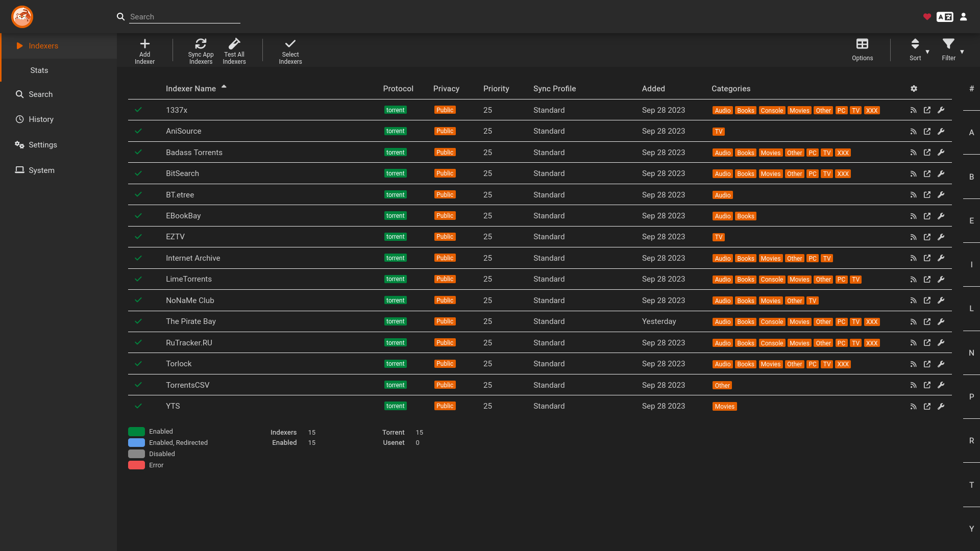Open Indexers section in sidebar
The width and height of the screenshot is (980, 551).
(x=59, y=46)
